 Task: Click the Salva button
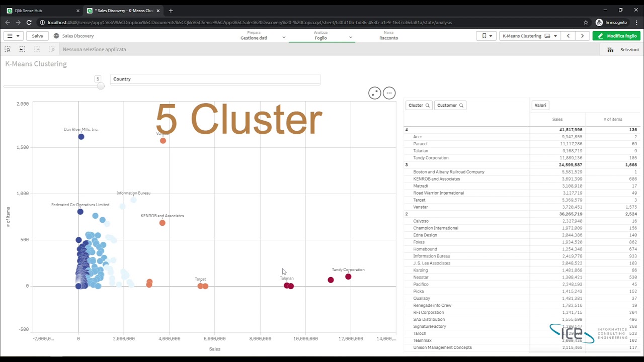[37, 36]
